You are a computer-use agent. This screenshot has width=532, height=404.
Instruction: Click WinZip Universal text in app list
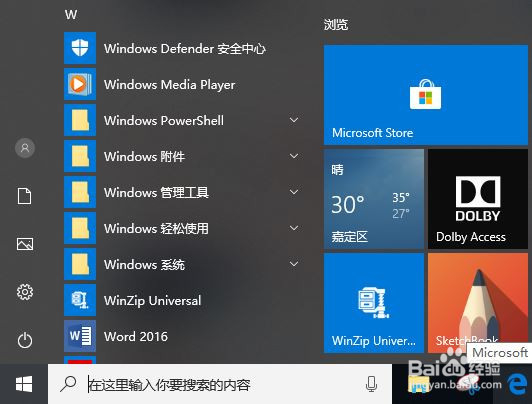(153, 301)
